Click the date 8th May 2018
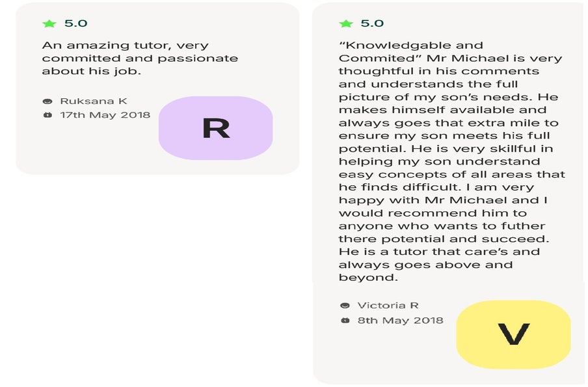The height and width of the screenshot is (387, 588). point(400,321)
